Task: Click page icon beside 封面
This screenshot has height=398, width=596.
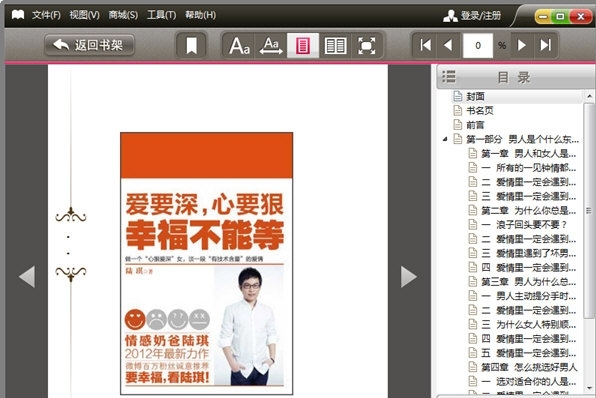Action: [x=458, y=96]
